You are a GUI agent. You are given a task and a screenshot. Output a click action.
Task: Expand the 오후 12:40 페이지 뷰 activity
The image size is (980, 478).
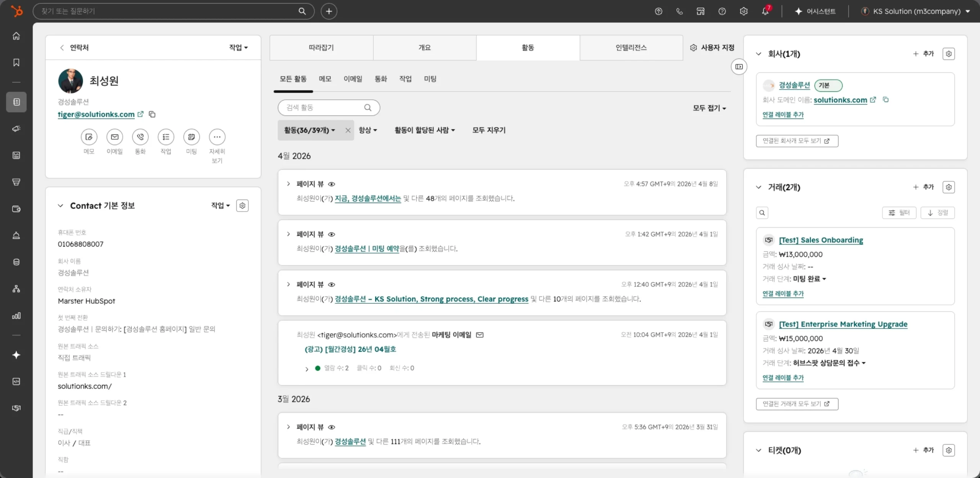[288, 284]
